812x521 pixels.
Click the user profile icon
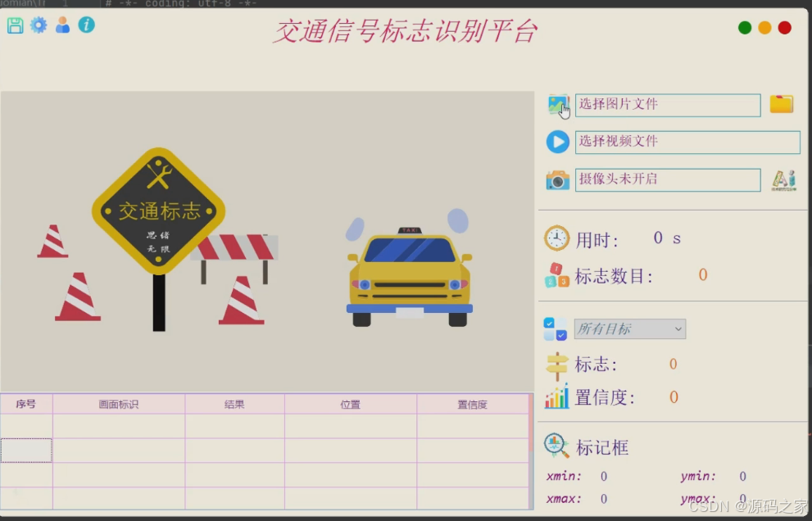62,25
